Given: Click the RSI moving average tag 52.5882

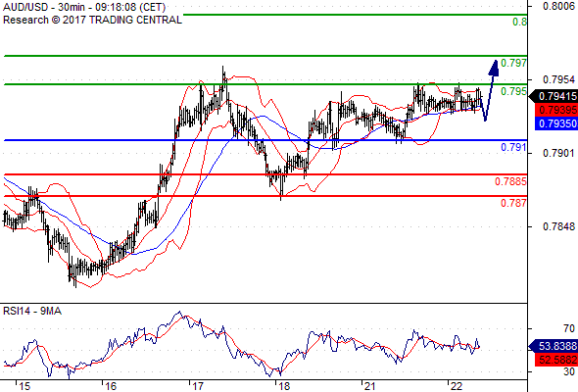Looking at the screenshot, I should 556,360.
